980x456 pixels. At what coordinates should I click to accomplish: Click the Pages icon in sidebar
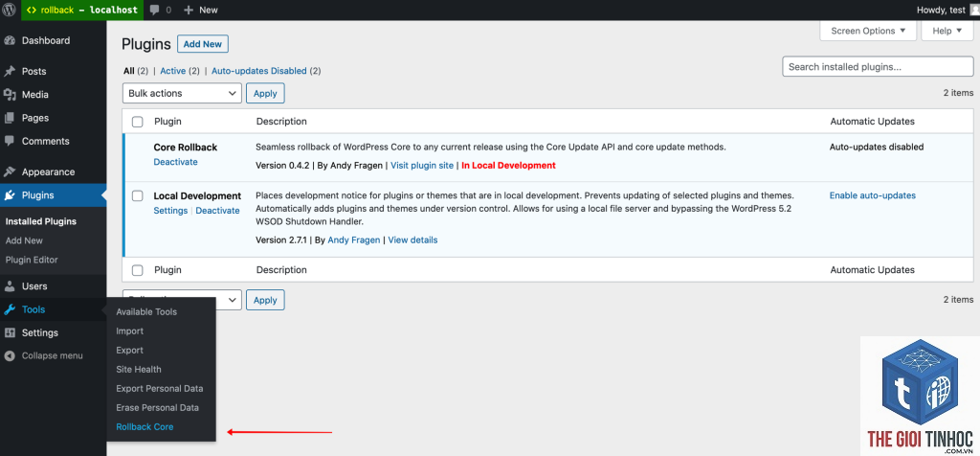(10, 118)
